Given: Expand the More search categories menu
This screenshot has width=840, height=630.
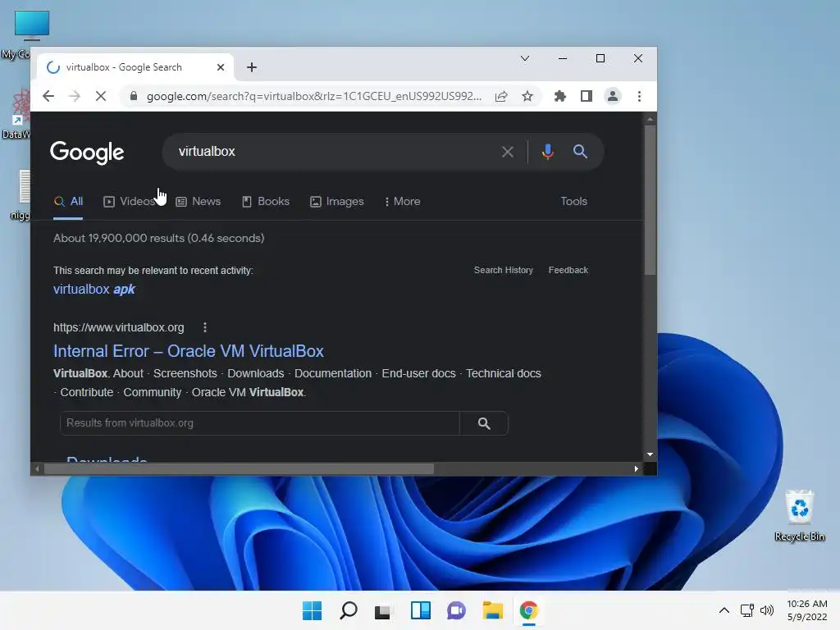Looking at the screenshot, I should (x=402, y=202).
